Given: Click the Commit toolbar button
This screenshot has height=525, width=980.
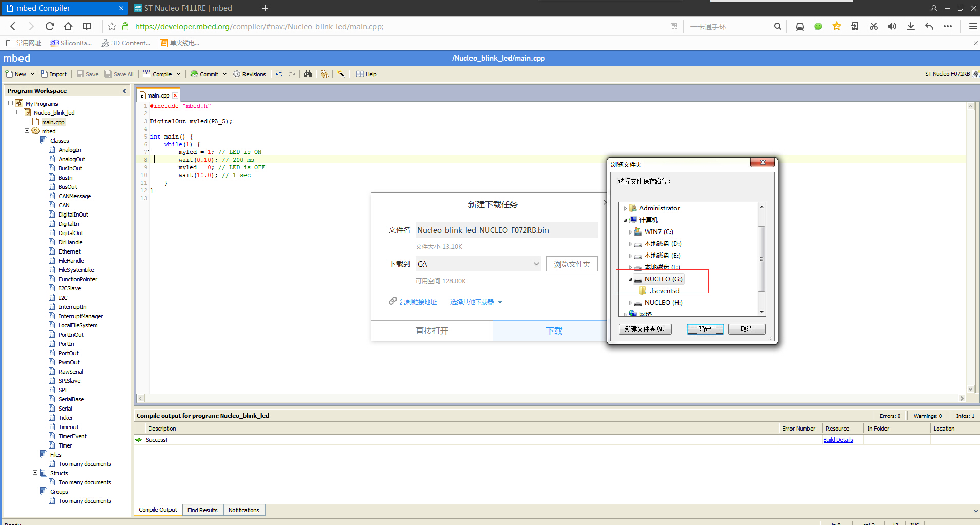Looking at the screenshot, I should coord(204,74).
